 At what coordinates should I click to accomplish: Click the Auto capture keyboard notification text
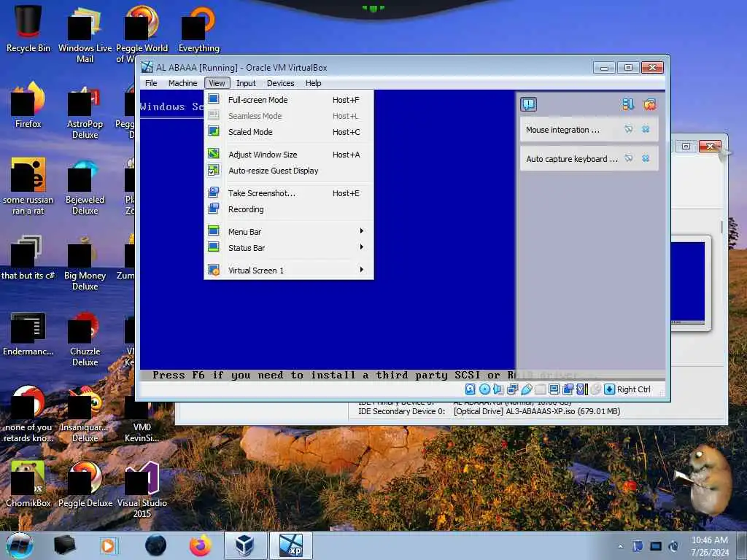click(572, 158)
